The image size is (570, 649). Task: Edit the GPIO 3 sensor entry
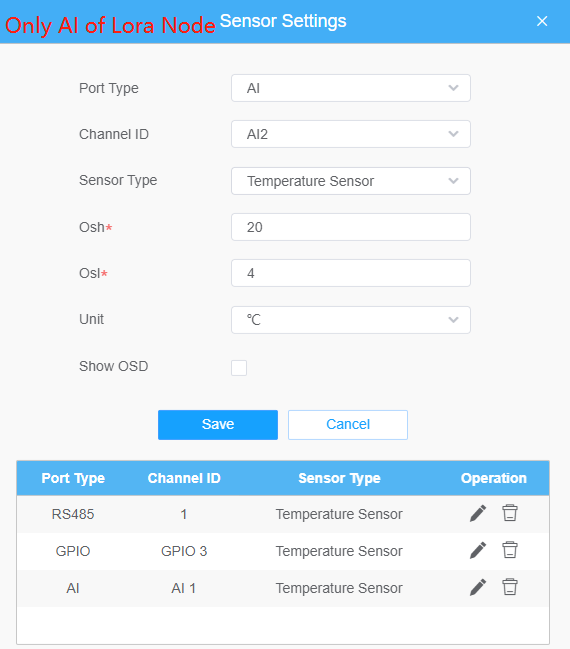[x=478, y=550]
